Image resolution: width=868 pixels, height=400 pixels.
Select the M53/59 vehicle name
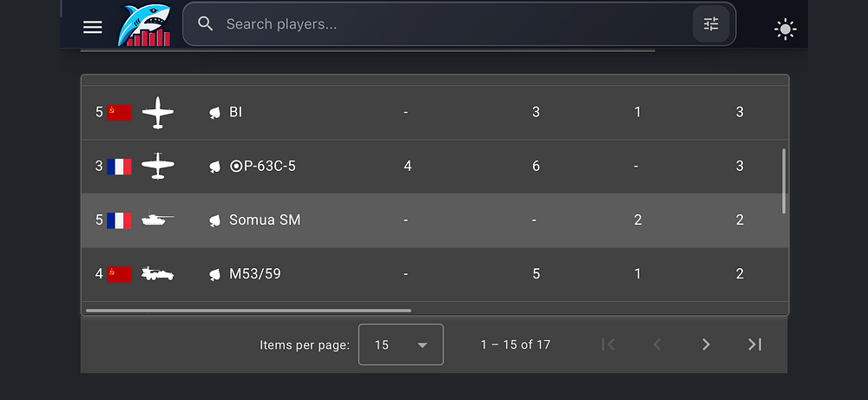tap(254, 274)
